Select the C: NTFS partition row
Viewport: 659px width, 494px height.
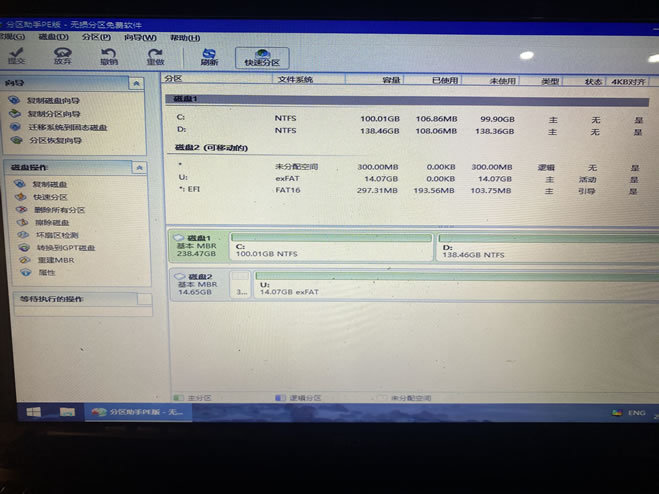click(x=408, y=119)
